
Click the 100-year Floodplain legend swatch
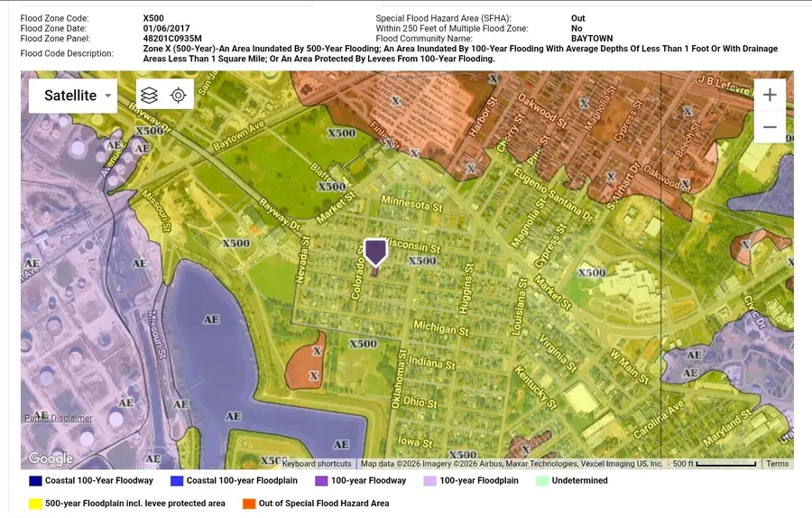click(x=429, y=481)
